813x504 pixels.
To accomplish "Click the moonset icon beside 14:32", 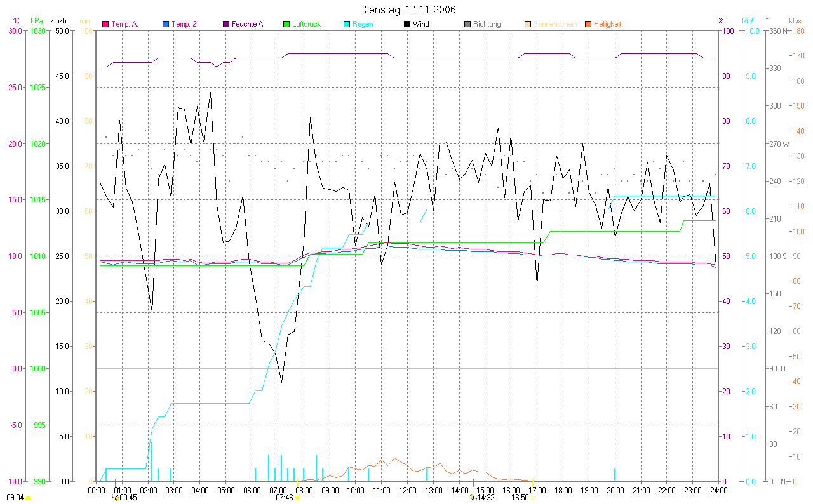I will point(472,498).
